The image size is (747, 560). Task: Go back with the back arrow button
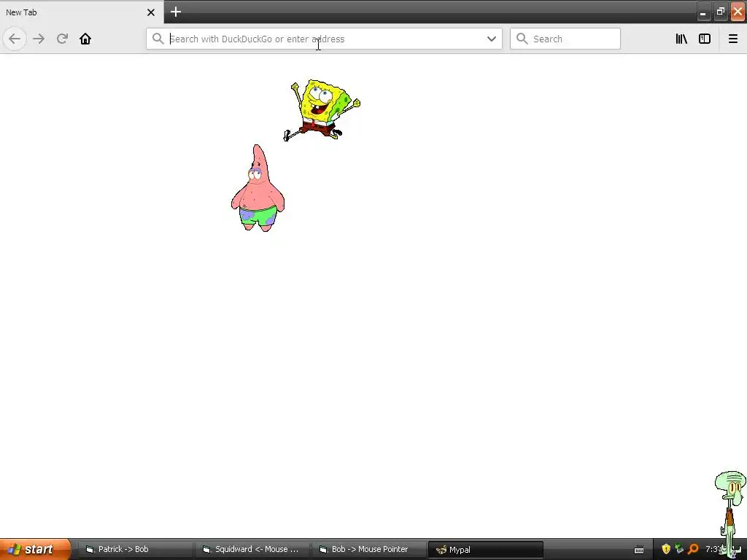coord(15,39)
